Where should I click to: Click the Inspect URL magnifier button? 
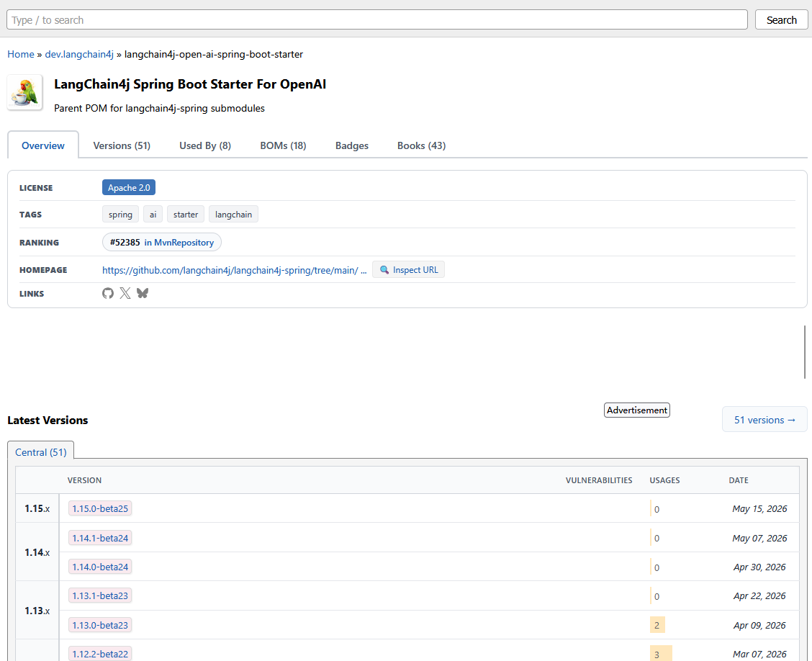(x=409, y=270)
